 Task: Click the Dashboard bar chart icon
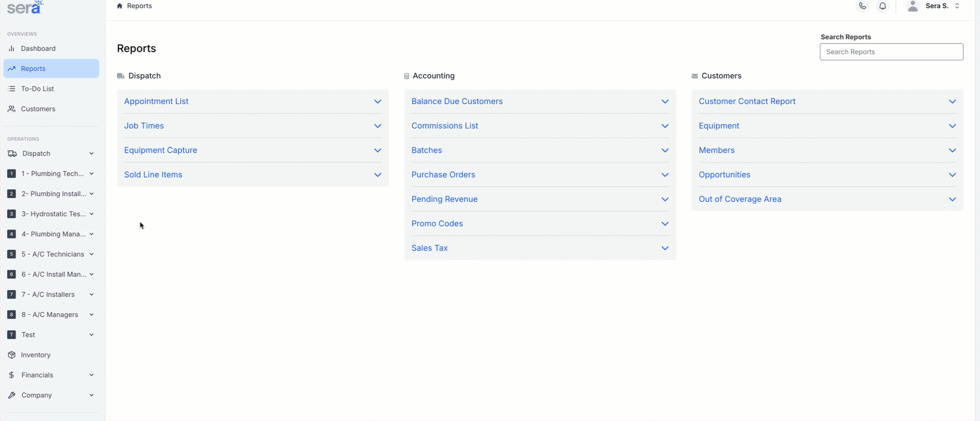[x=12, y=48]
